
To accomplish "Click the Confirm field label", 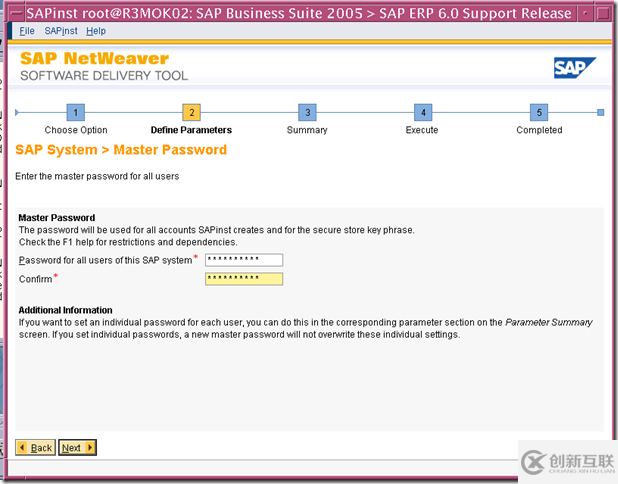I will pos(35,279).
